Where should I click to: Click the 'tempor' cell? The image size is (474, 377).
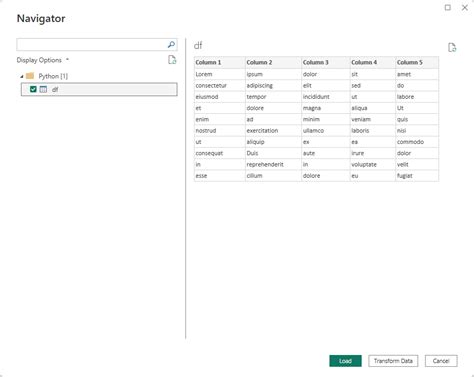click(x=273, y=97)
